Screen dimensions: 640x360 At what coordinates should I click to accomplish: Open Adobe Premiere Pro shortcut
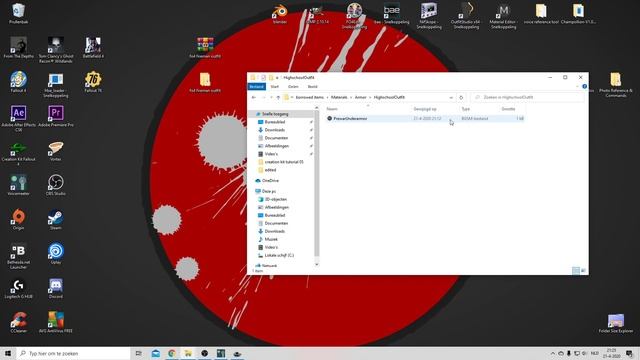tap(56, 116)
